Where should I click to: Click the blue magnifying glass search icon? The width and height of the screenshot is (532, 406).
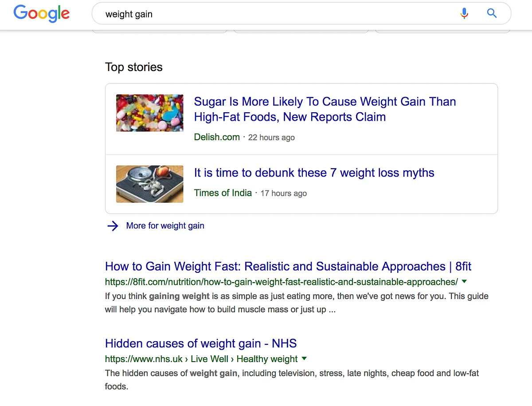coord(492,13)
